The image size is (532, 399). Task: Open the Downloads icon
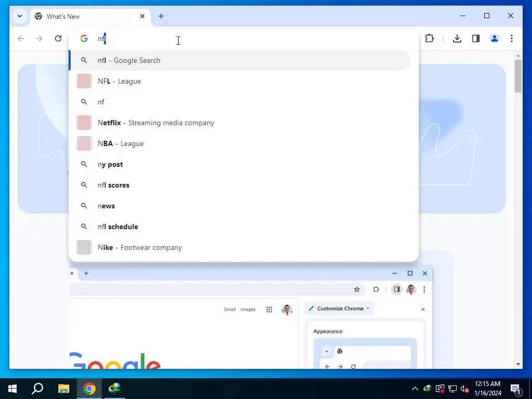coord(457,38)
